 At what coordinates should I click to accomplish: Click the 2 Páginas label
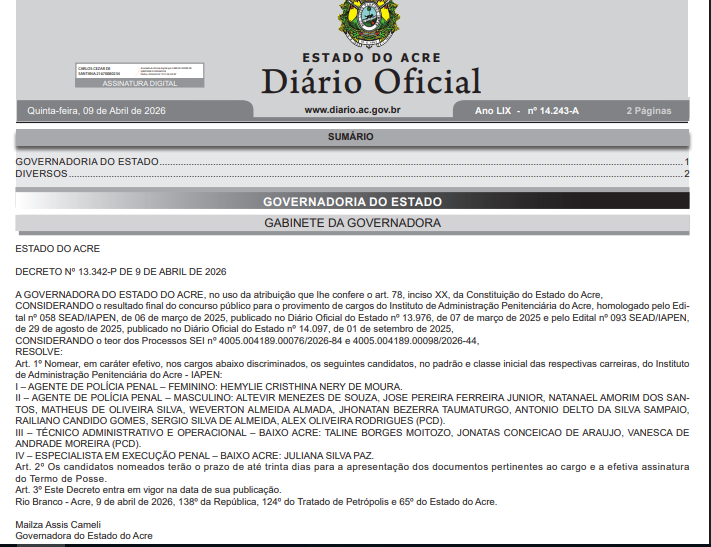click(648, 111)
